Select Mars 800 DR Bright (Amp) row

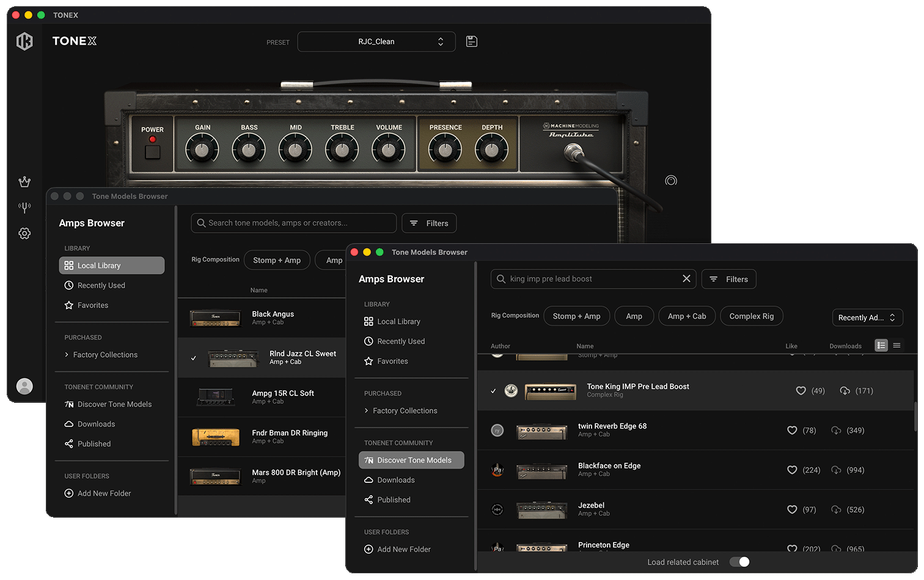tap(262, 476)
